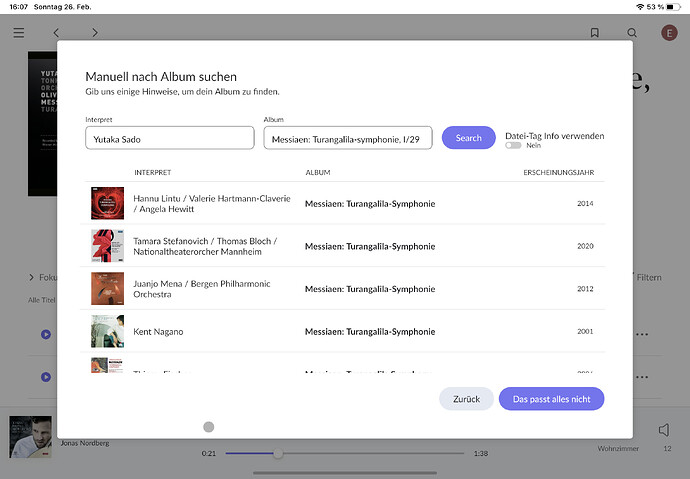Open the profile avatar labeled E
The image size is (690, 479).
[x=669, y=33]
